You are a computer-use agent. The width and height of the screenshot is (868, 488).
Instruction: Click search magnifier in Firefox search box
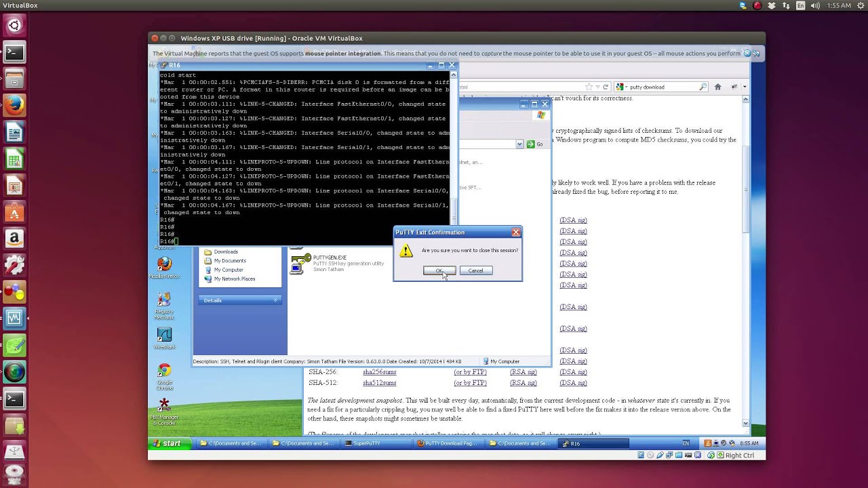coord(703,87)
